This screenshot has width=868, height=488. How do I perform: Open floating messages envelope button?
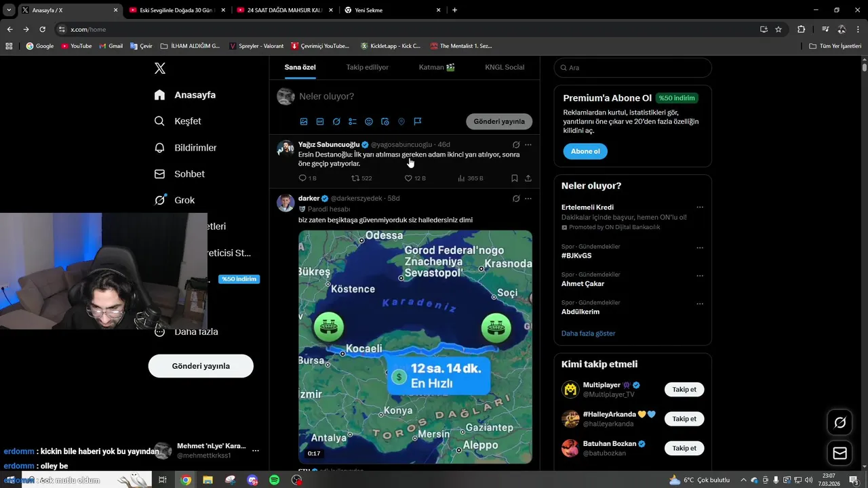[840, 453]
